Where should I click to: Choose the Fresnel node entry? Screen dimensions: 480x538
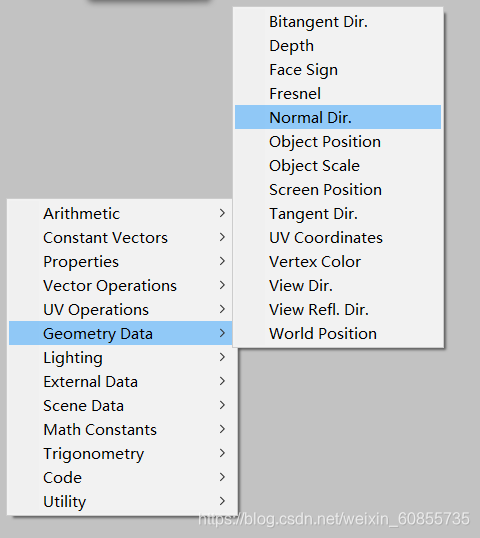click(x=338, y=93)
